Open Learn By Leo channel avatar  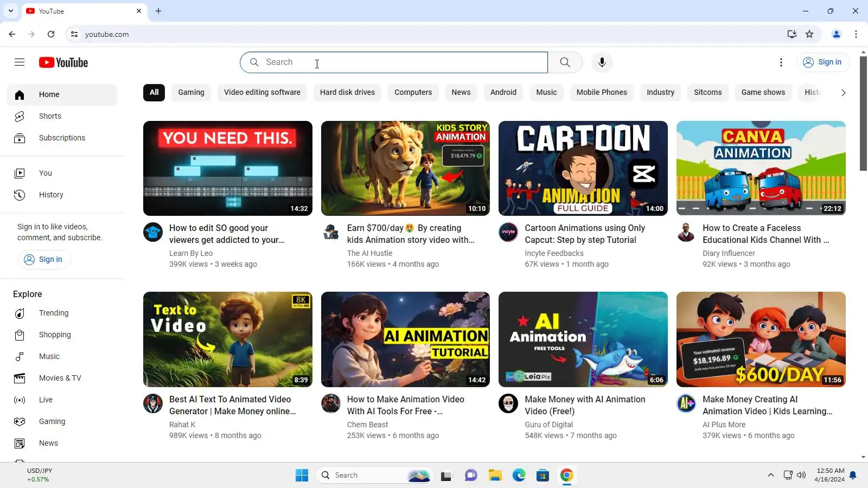tap(153, 232)
